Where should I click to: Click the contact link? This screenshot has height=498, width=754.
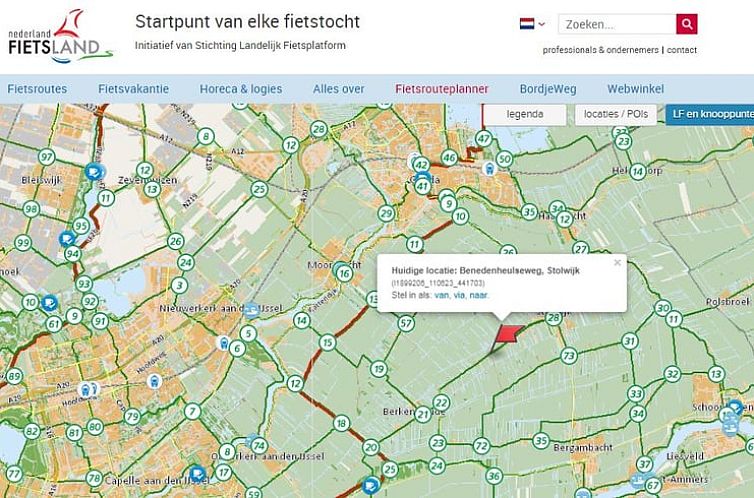coord(682,50)
